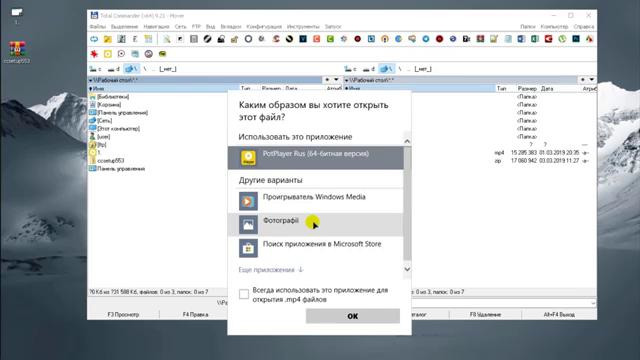The image size is (640, 360).
Task: Open the Вкладки menu
Action: pos(231,27)
